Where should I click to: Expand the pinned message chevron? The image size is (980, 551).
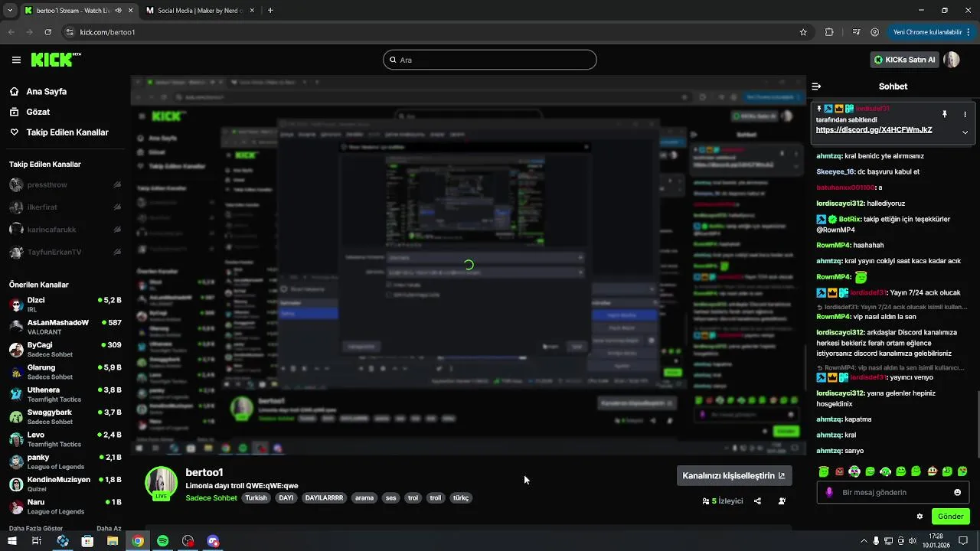coord(965,132)
